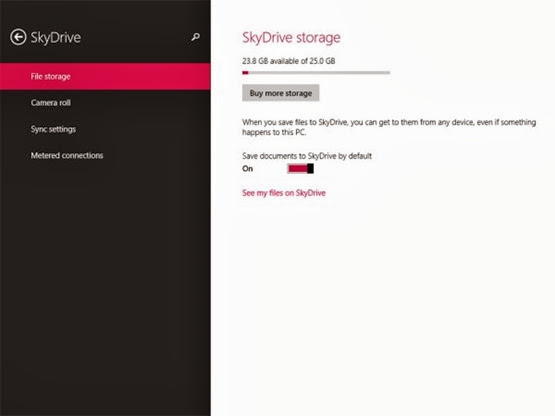Toggle Save documents to SkyDrive by default
Image resolution: width=555 pixels, height=416 pixels.
[300, 169]
